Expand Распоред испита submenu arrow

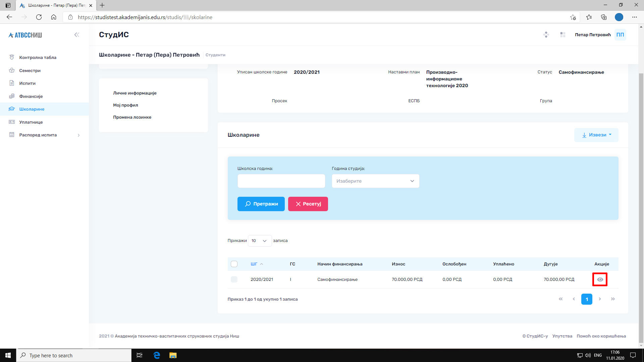point(79,135)
